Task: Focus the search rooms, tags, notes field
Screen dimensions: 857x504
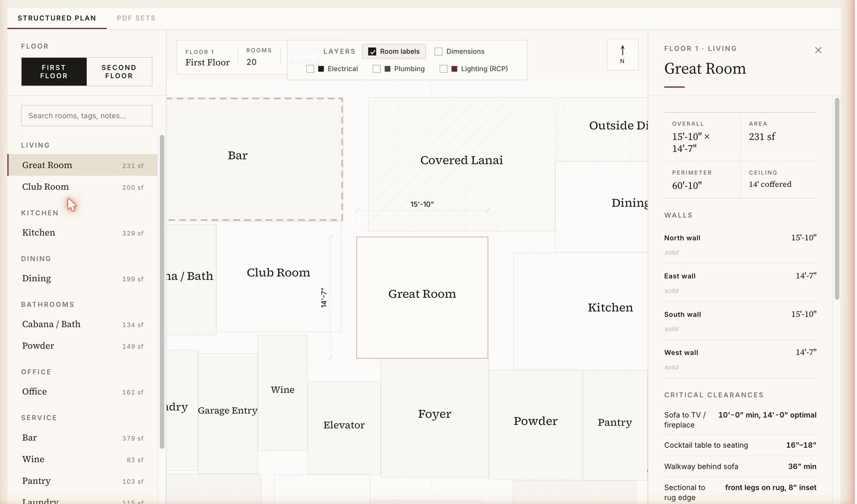Action: tap(87, 116)
